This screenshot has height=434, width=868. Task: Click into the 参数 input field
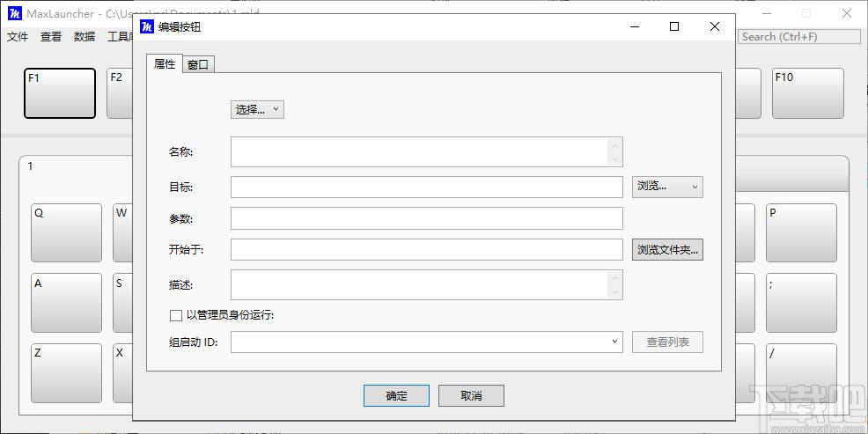427,218
